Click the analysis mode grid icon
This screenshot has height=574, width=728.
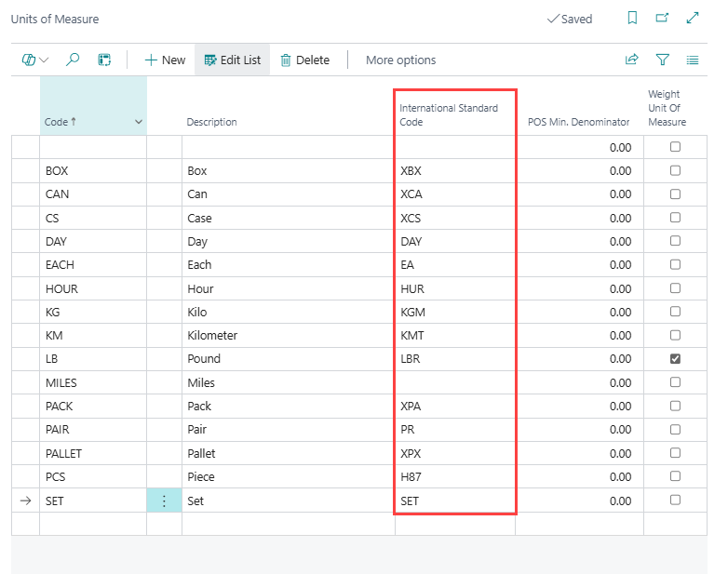(104, 60)
